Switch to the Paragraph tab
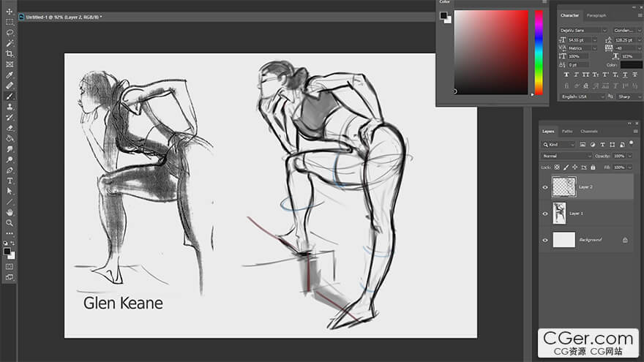 click(596, 15)
